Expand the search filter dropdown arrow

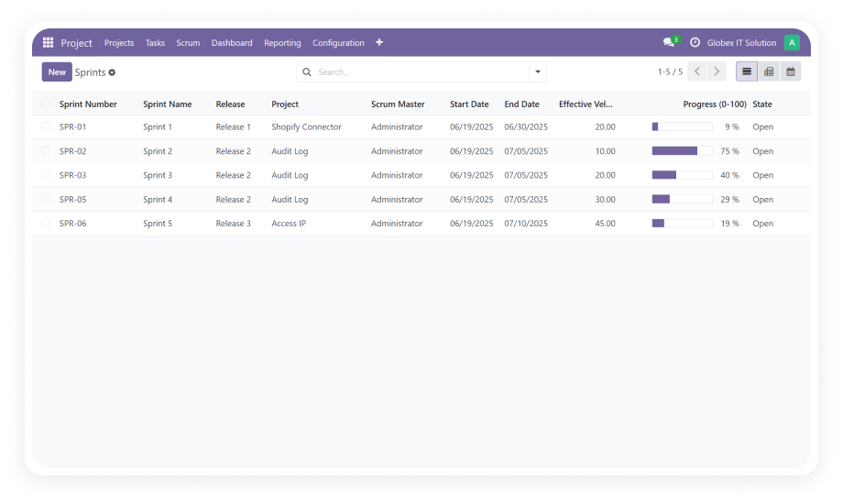coord(538,72)
